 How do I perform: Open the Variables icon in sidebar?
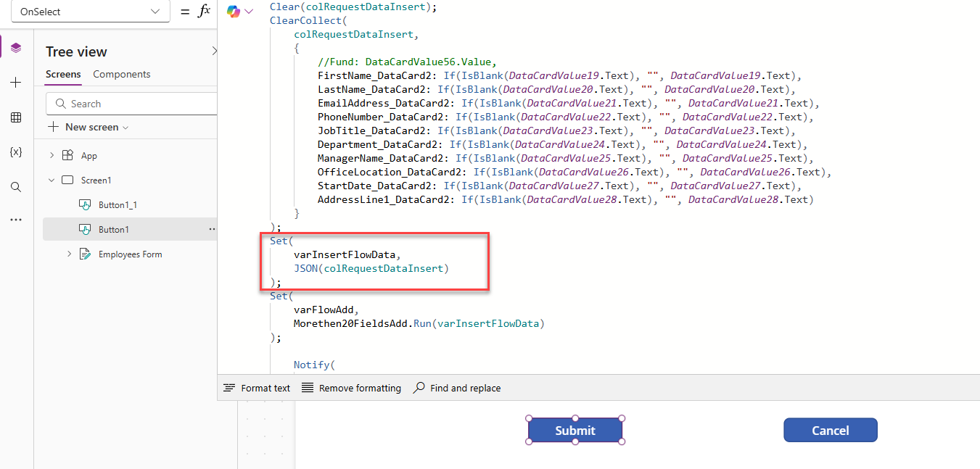16,152
